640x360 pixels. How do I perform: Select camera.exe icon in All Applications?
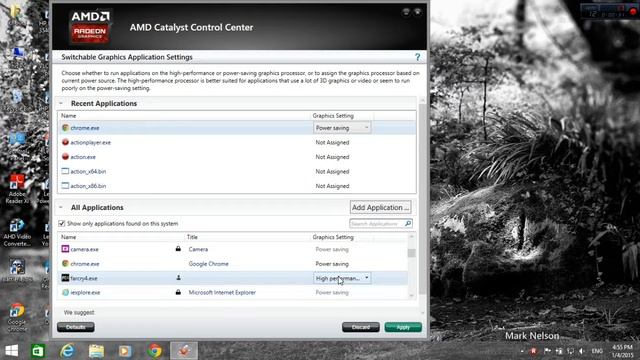65,249
